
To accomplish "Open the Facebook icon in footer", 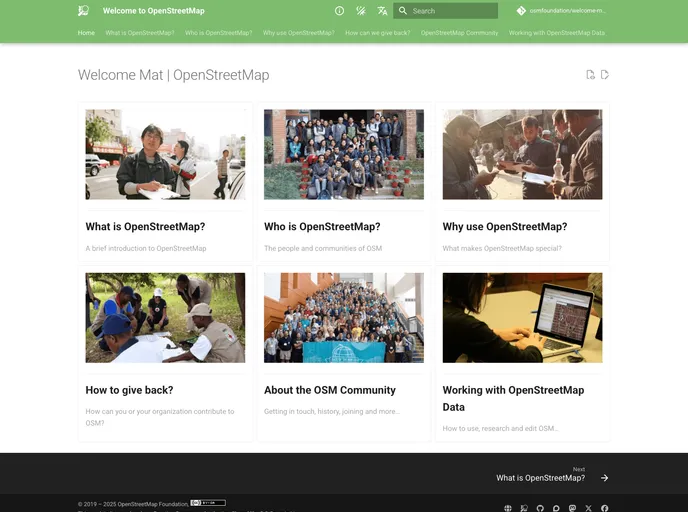I will (x=605, y=508).
